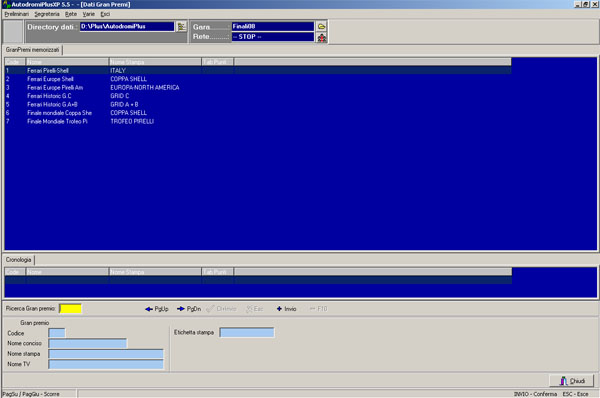Click the Gara field showing Final08
Screen dimensions: 600x398
(x=273, y=26)
